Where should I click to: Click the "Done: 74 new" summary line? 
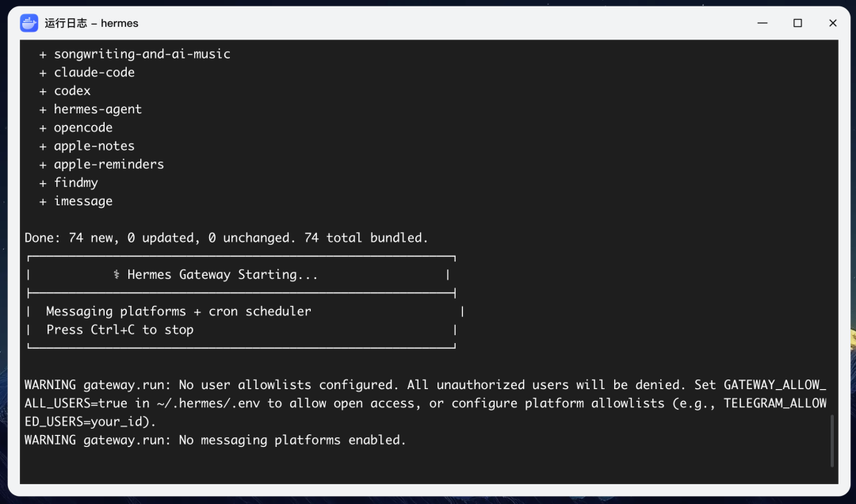(x=226, y=238)
